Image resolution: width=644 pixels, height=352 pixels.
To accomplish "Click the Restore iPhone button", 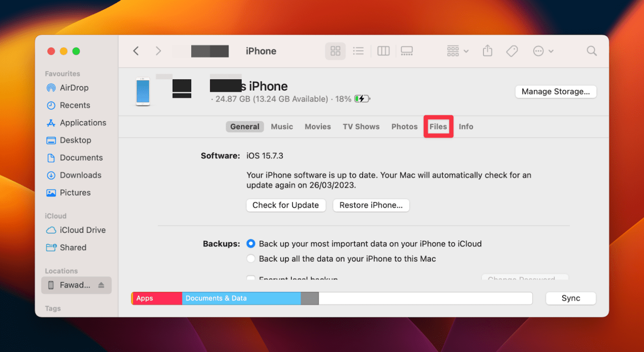I will tap(371, 205).
